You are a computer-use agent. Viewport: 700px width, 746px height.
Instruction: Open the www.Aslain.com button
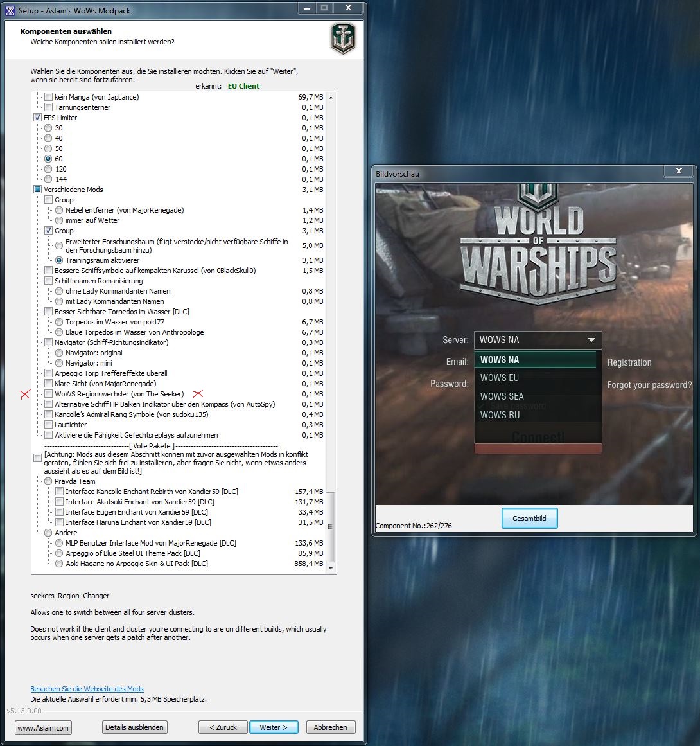point(43,728)
